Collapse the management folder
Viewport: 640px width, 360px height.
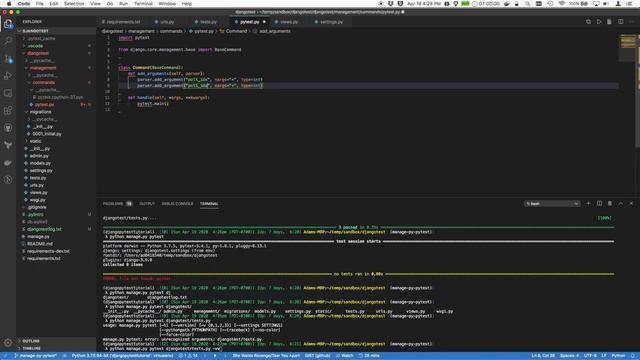[42, 68]
